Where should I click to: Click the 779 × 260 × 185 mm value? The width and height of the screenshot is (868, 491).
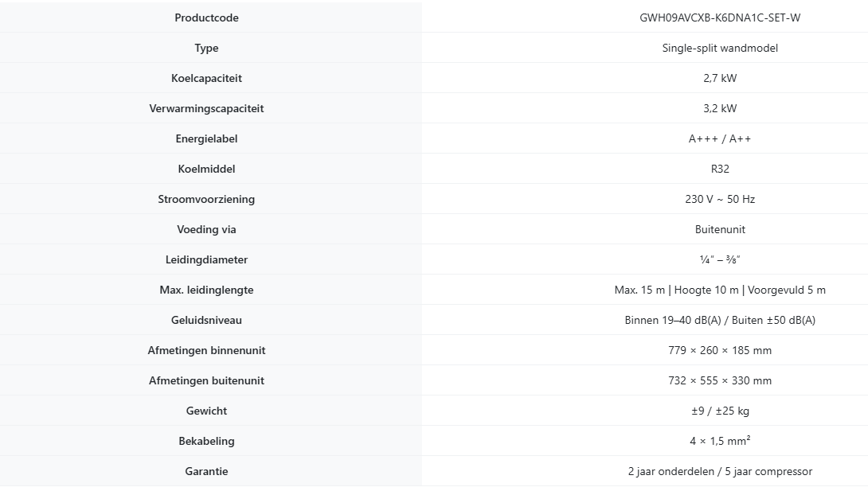pos(720,350)
